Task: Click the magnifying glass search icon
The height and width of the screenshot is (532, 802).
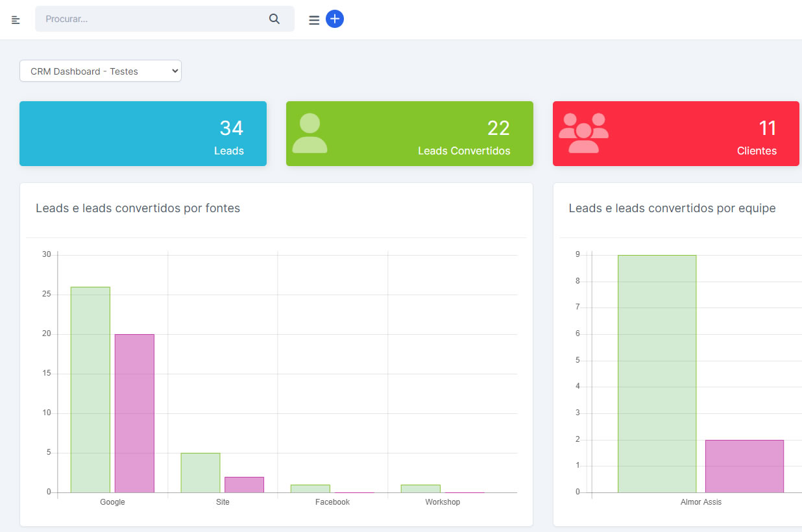Action: pos(274,19)
